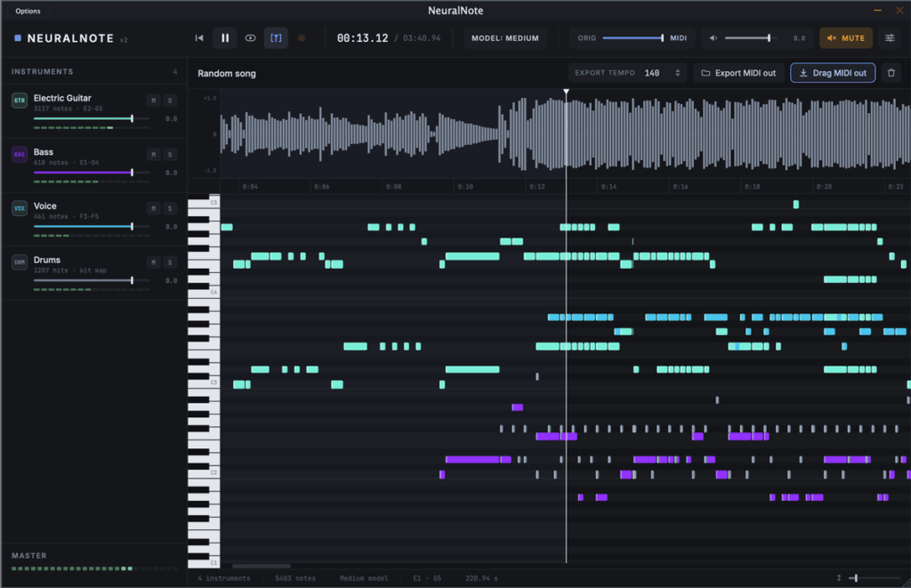Open the settings sliders icon
Screen dimensions: 911x588
(x=890, y=37)
